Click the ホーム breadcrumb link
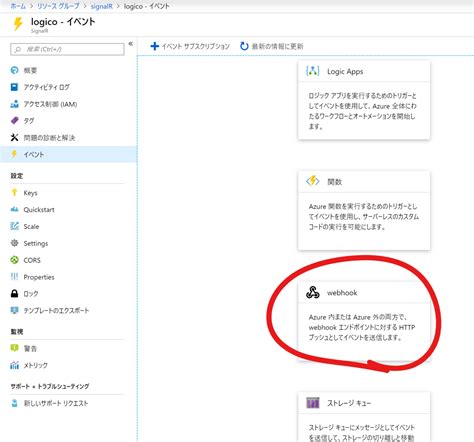The width and height of the screenshot is (474, 442). click(18, 6)
